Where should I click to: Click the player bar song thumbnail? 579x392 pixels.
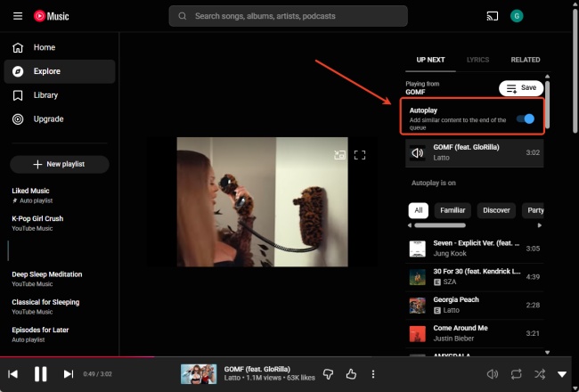(199, 374)
